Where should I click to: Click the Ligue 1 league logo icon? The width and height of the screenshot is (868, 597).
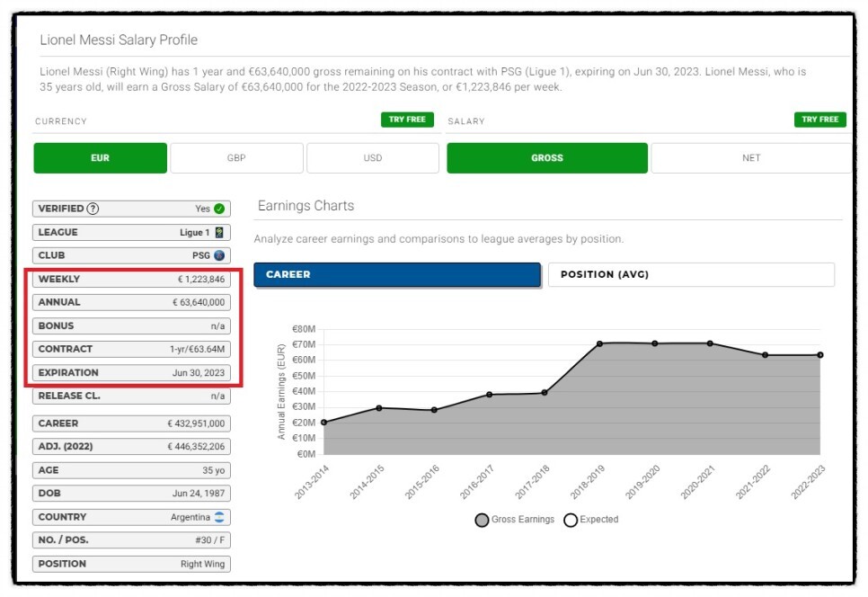coord(219,233)
